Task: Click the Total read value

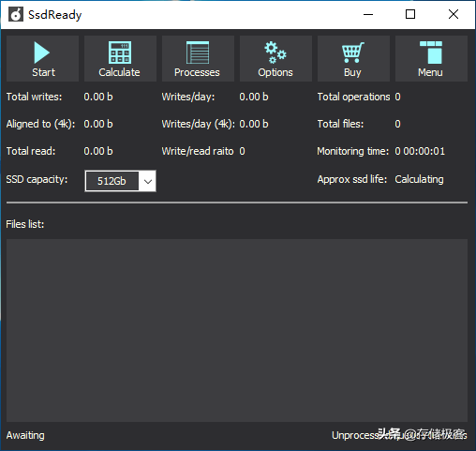Action: [98, 151]
